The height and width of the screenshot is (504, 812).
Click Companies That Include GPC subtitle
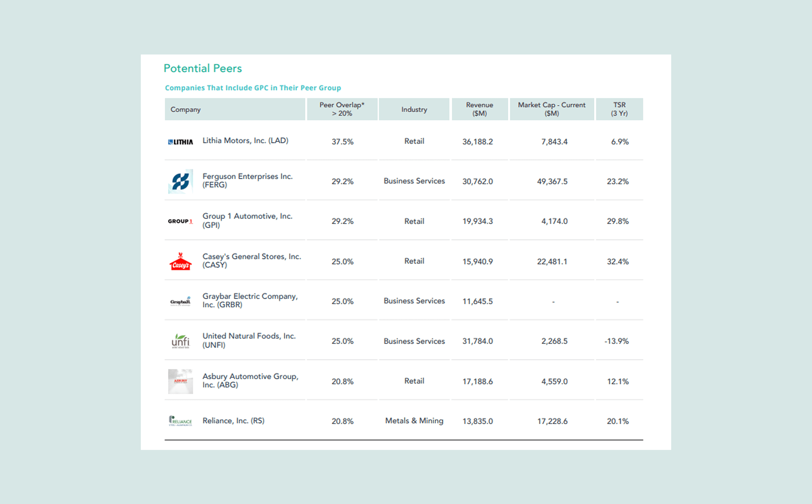click(x=253, y=88)
